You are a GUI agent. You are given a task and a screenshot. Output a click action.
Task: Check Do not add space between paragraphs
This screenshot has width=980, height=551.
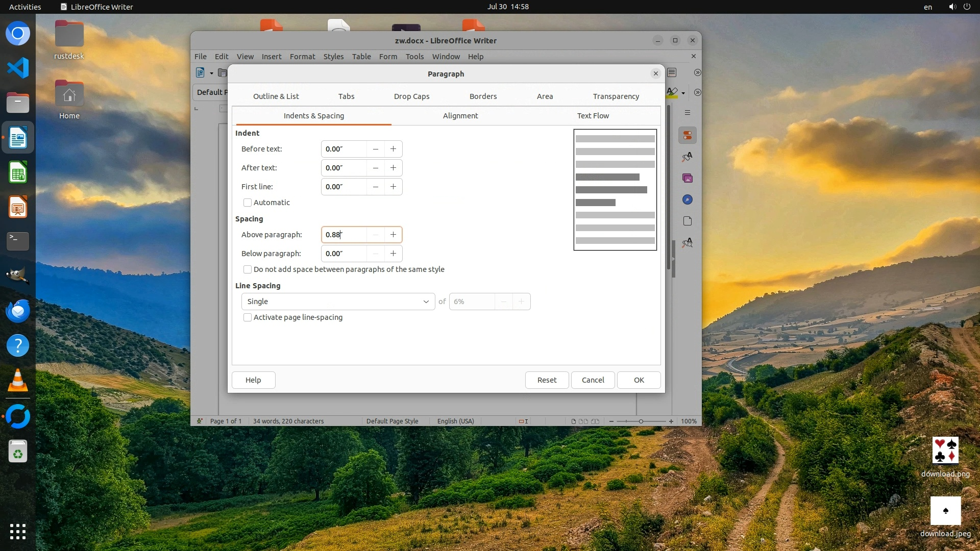248,269
